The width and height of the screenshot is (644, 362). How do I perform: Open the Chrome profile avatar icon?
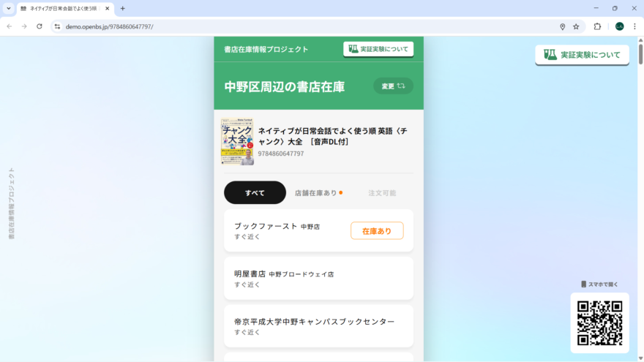[619, 26]
